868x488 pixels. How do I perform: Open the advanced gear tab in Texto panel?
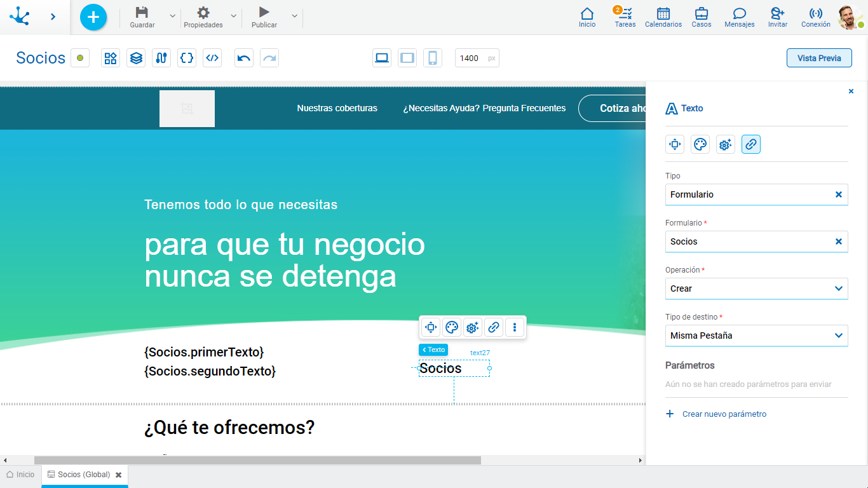tap(726, 144)
